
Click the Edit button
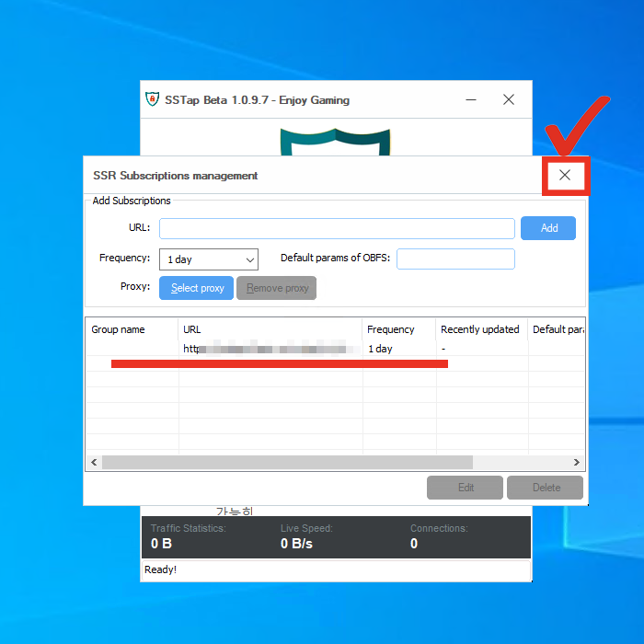(465, 488)
